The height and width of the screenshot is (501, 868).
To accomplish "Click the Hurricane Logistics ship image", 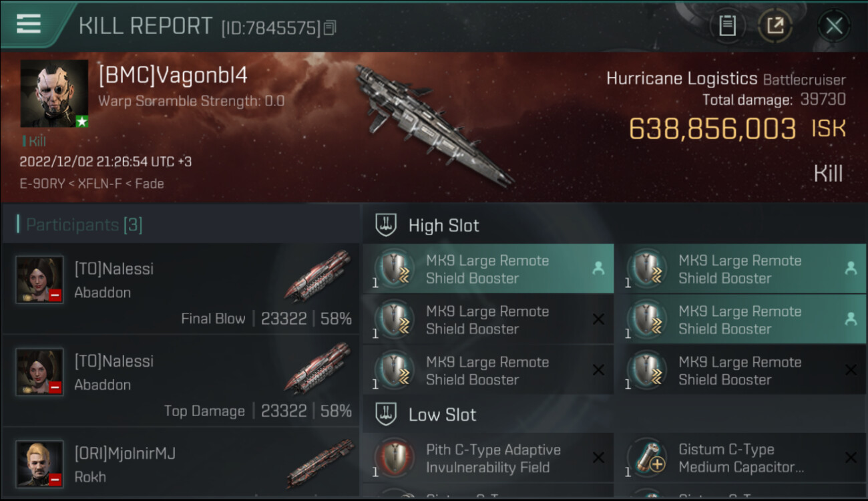I will point(434,125).
